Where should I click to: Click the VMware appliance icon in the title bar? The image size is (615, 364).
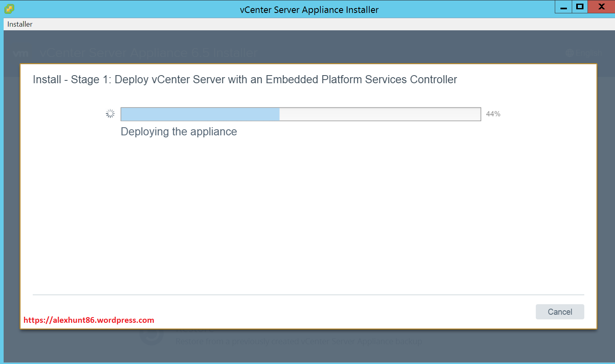[x=8, y=8]
